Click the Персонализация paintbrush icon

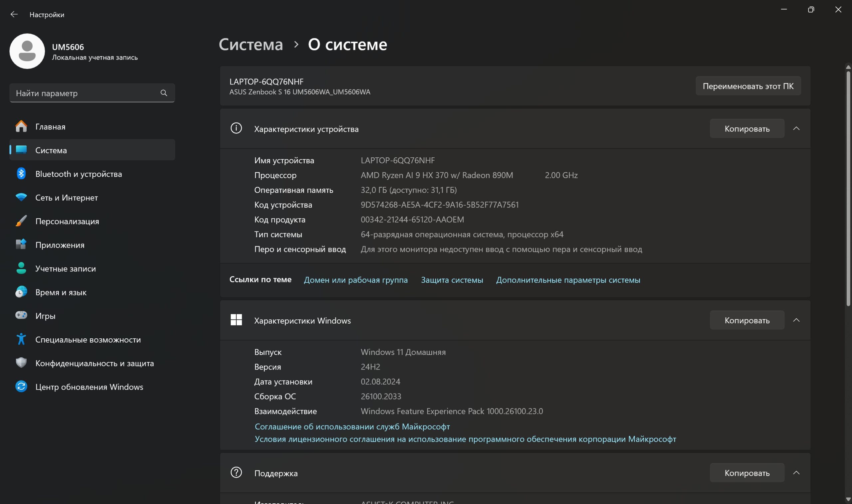point(21,221)
